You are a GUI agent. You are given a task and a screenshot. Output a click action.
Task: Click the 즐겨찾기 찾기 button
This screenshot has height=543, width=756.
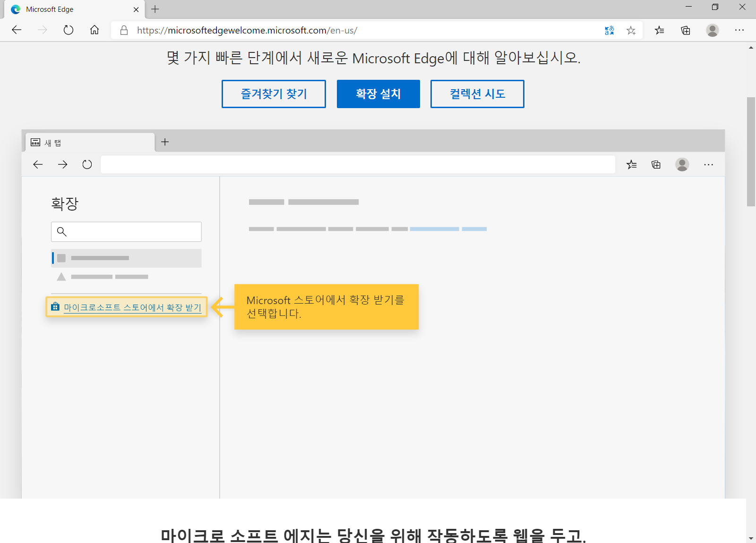click(274, 94)
